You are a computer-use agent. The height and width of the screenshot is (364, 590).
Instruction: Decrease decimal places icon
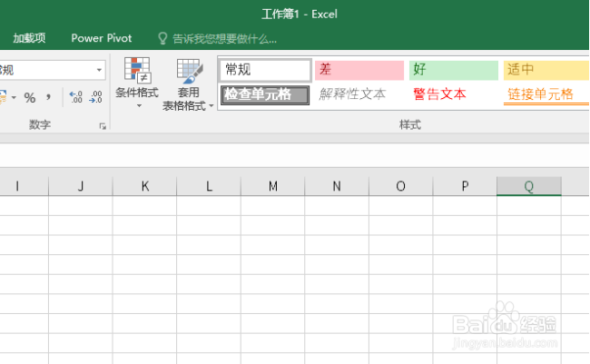(x=95, y=97)
